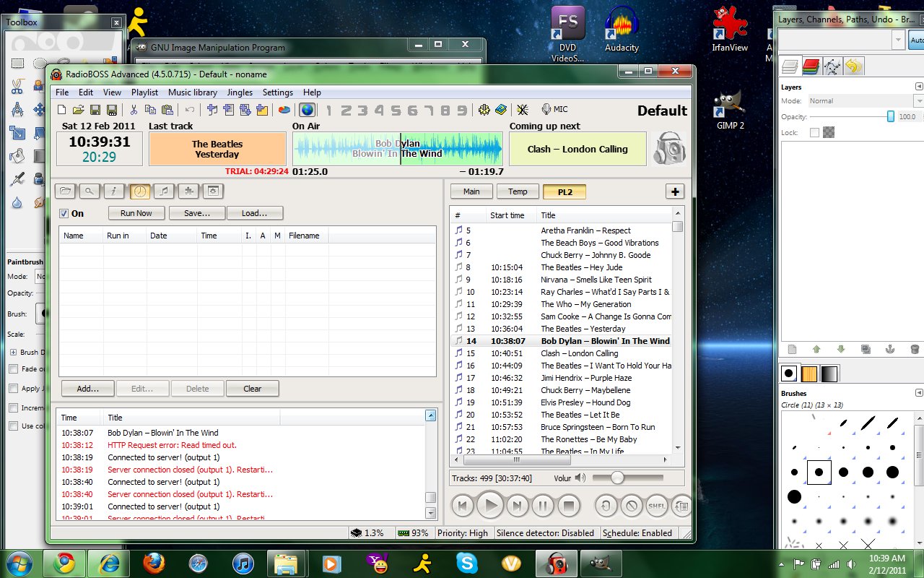Add new playlist tab with plus button
The height and width of the screenshot is (578, 924).
[x=675, y=191]
